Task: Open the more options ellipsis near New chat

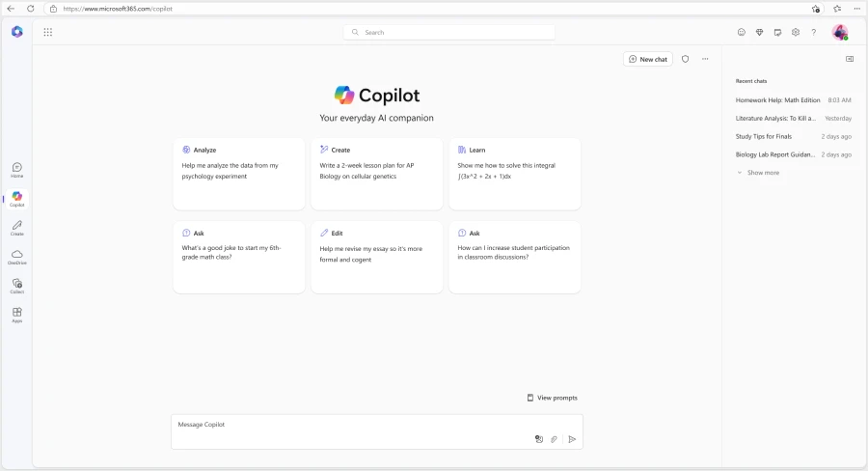Action: tap(705, 59)
